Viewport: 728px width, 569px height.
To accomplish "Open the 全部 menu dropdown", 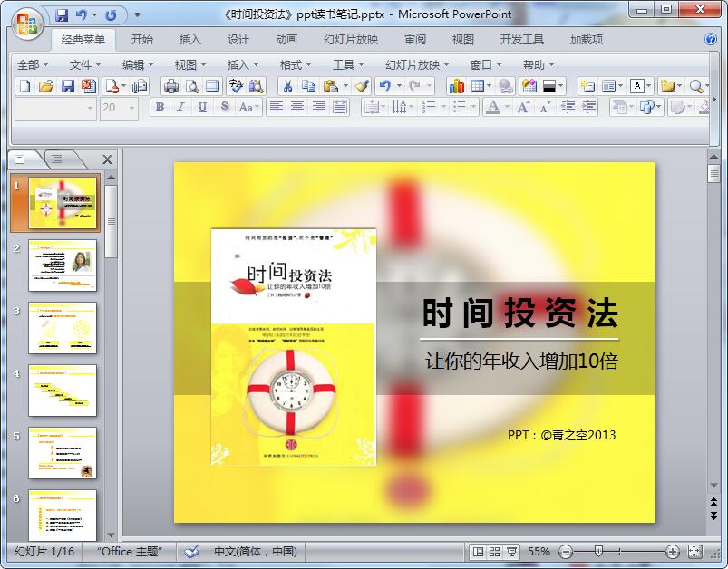I will (x=33, y=65).
